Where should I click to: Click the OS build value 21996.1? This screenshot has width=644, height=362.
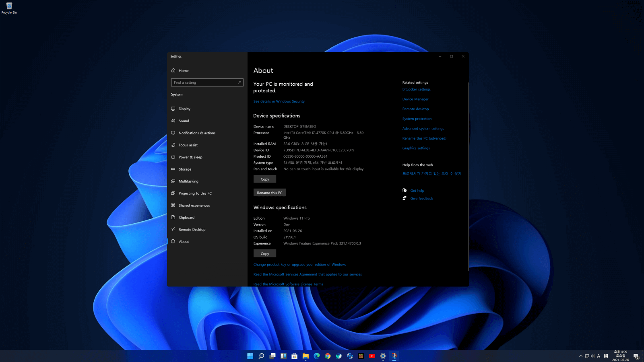pos(289,237)
